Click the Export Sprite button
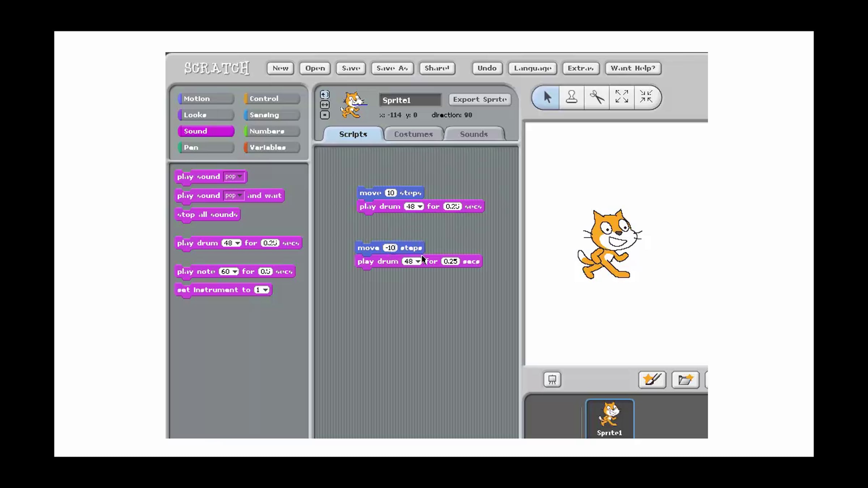The width and height of the screenshot is (868, 488). (x=480, y=99)
